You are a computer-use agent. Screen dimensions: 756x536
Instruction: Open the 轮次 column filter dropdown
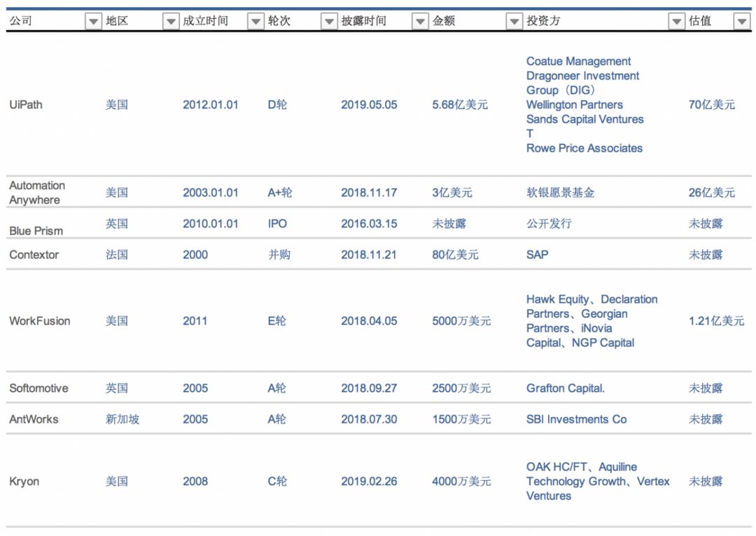tap(329, 21)
